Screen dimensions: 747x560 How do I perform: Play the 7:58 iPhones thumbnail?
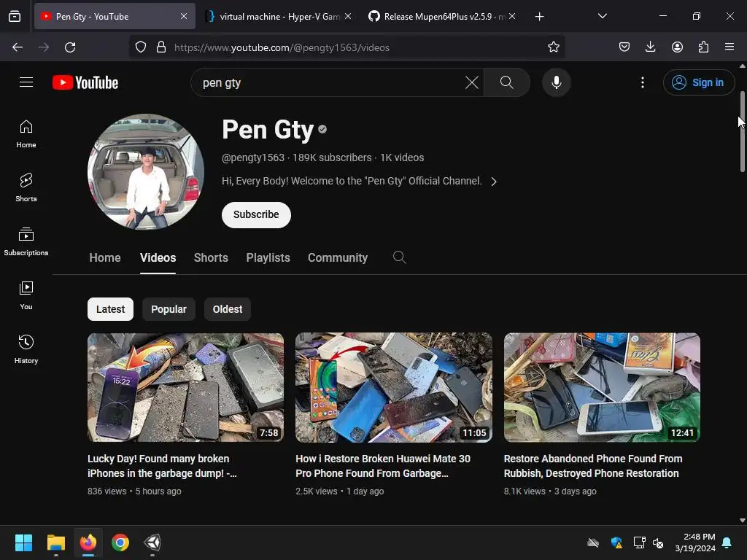[x=186, y=387]
